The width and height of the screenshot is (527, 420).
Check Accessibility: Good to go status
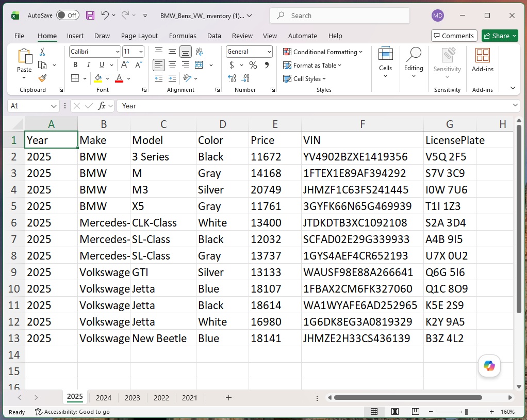click(72, 412)
